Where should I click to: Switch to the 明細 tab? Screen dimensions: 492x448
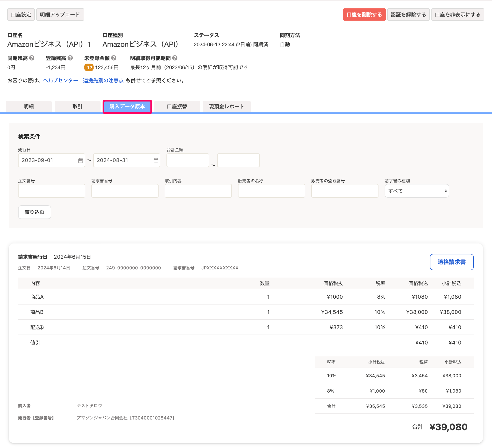29,107
